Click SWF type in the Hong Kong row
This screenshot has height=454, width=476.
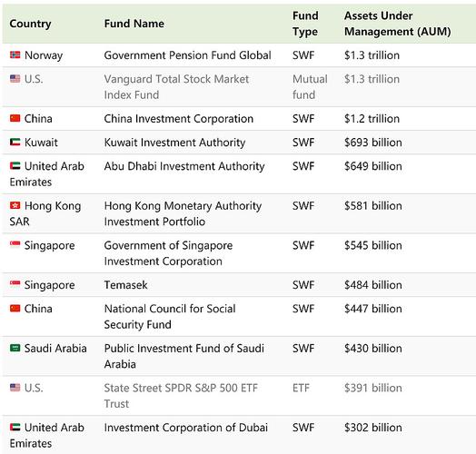pos(303,206)
